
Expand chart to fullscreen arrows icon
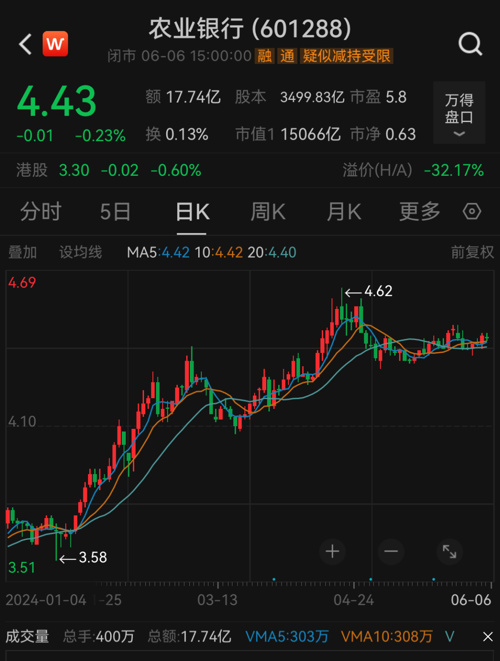click(x=449, y=551)
